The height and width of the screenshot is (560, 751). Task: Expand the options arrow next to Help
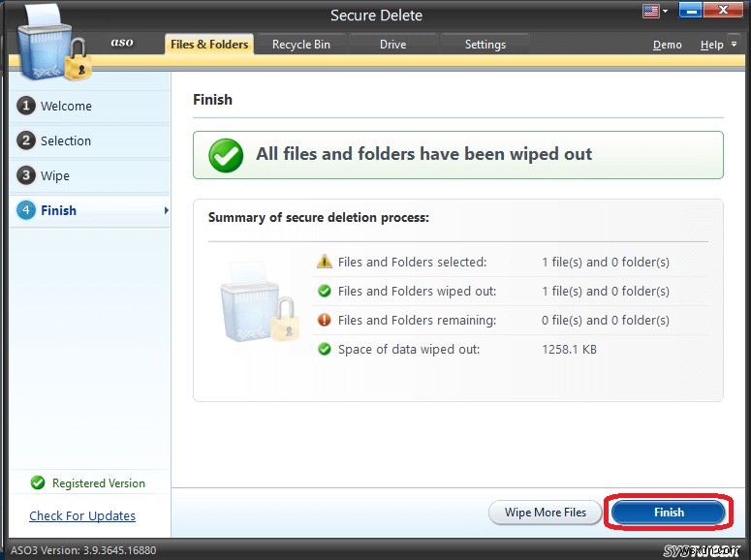733,46
